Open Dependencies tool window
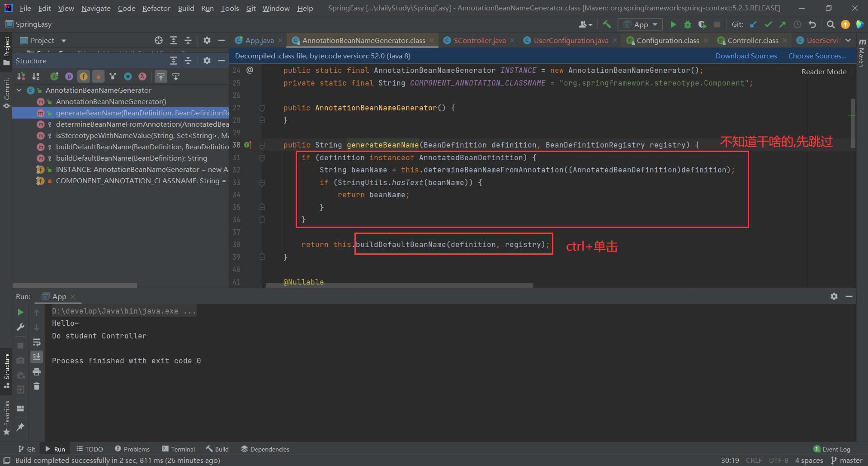The width and height of the screenshot is (868, 466). [265, 449]
